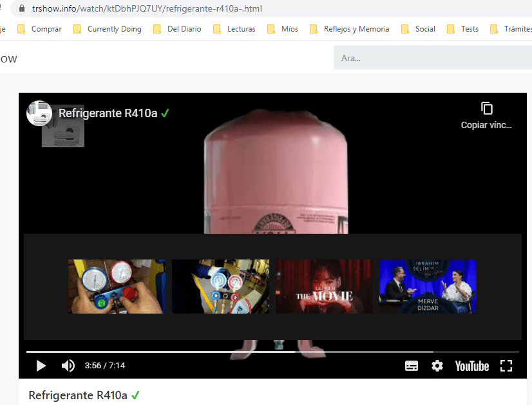Toggle subtitles with the captions icon

click(x=411, y=366)
